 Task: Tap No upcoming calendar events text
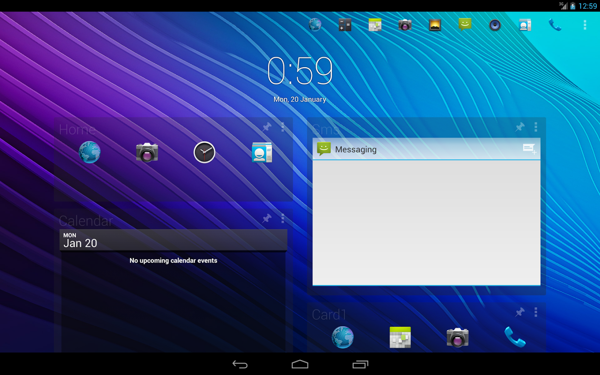click(x=173, y=261)
